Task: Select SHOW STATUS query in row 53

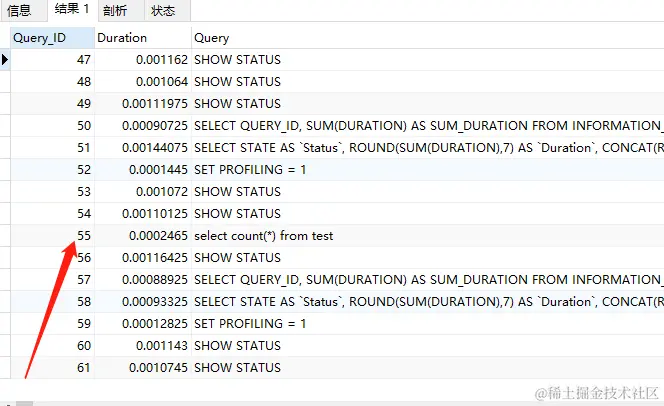Action: pos(428,191)
